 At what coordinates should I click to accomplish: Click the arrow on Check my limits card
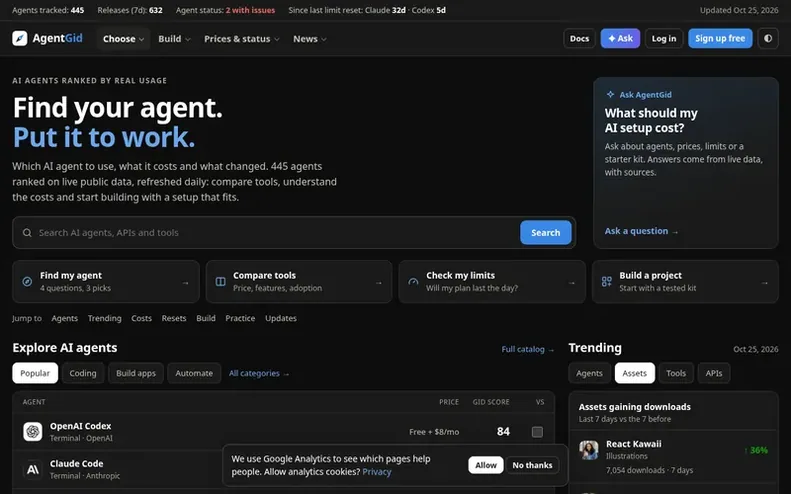[x=571, y=283]
